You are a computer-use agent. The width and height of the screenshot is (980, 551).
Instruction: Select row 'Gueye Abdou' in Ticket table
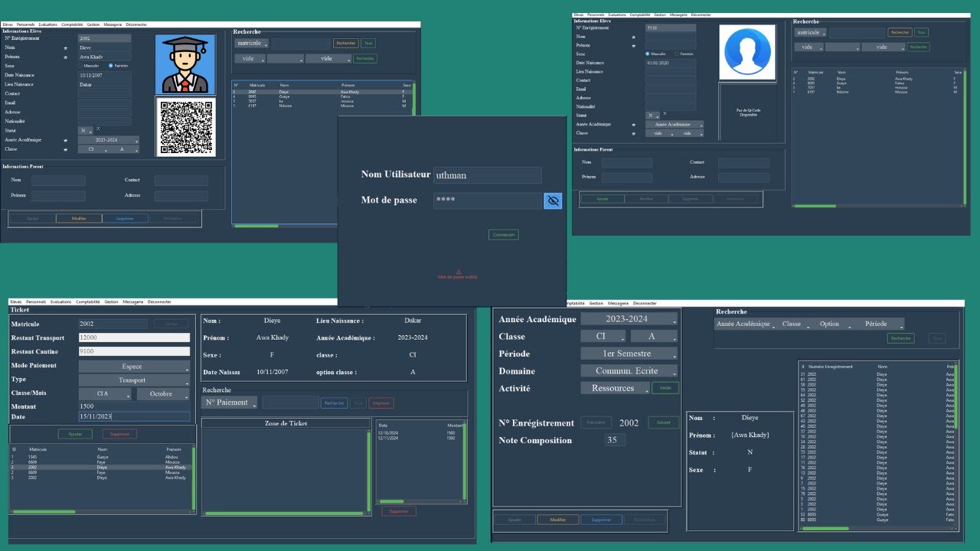tap(100, 457)
